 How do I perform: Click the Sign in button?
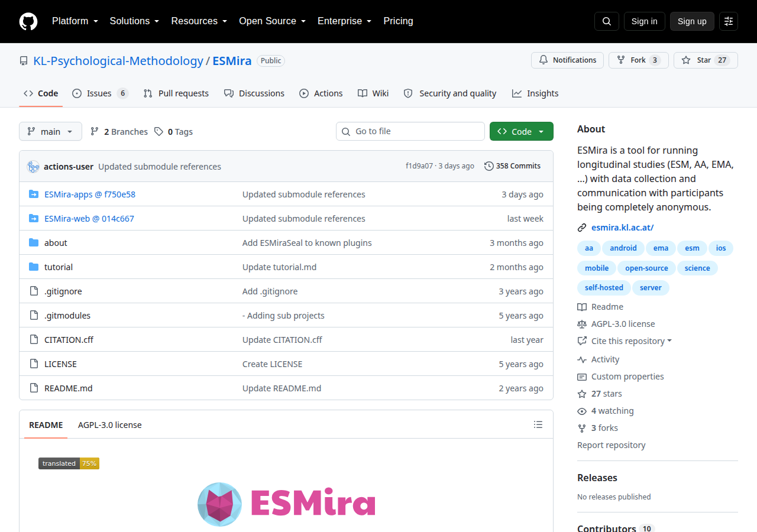tap(645, 21)
